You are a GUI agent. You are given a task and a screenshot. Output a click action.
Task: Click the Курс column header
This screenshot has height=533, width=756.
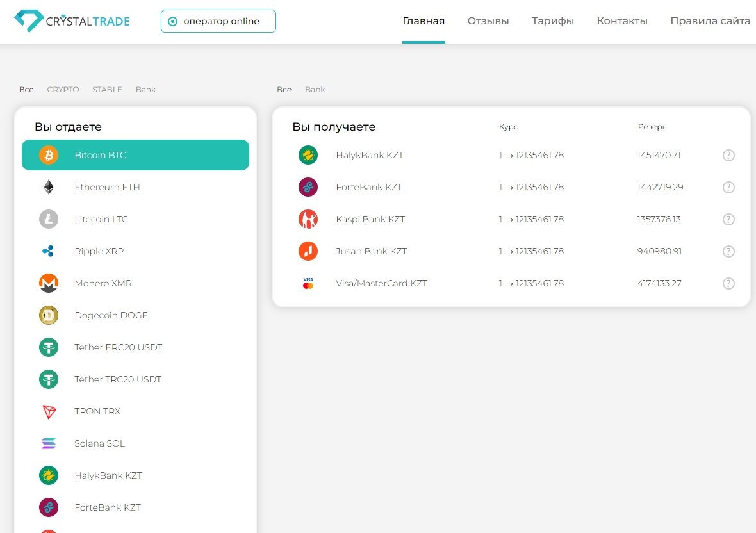click(508, 127)
